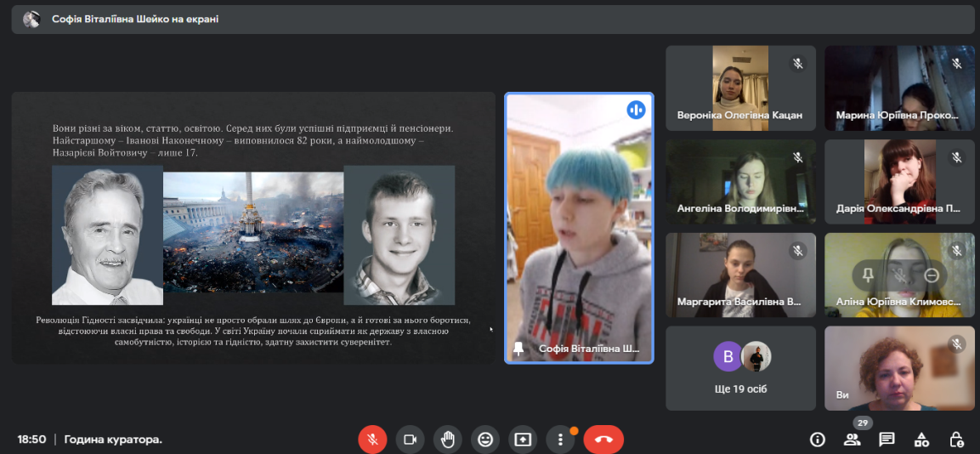The image size is (980, 454).
Task: Open the activities panel icon
Action: [921, 440]
